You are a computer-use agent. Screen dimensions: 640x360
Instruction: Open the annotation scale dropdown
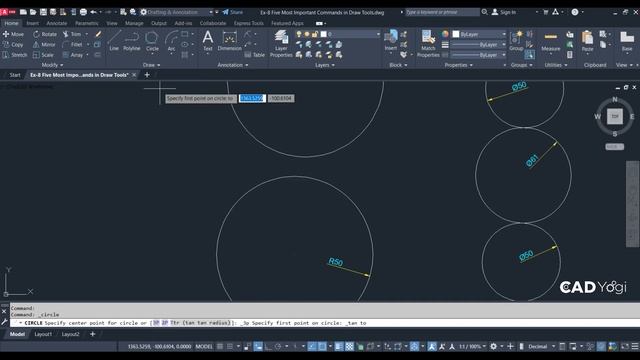click(x=472, y=347)
